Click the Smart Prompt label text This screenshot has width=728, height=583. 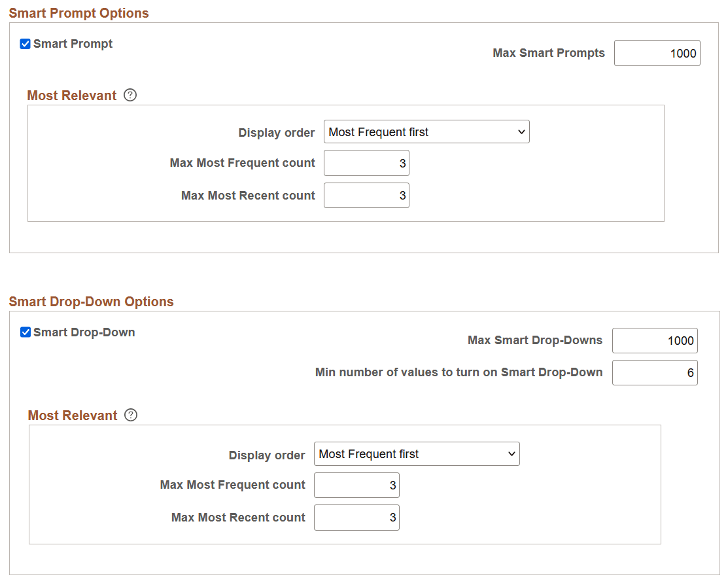pyautogui.click(x=72, y=43)
